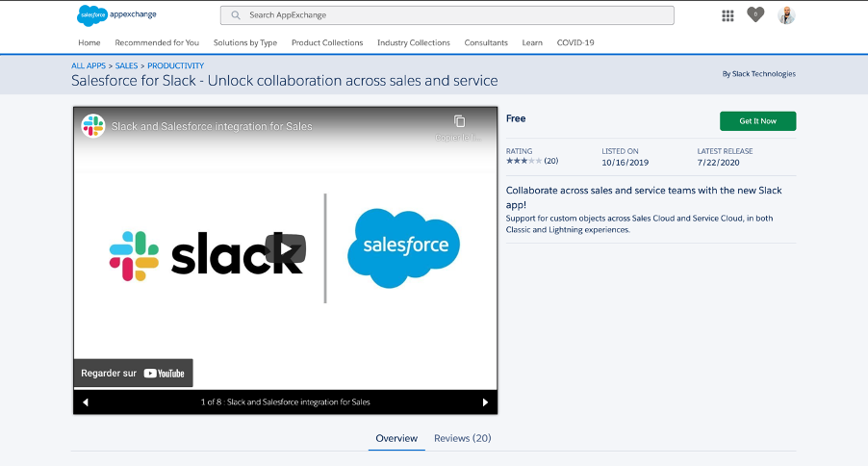Screen dimensions: 868x466
Task: Click 'By Slack Technologies' text
Action: click(x=758, y=74)
